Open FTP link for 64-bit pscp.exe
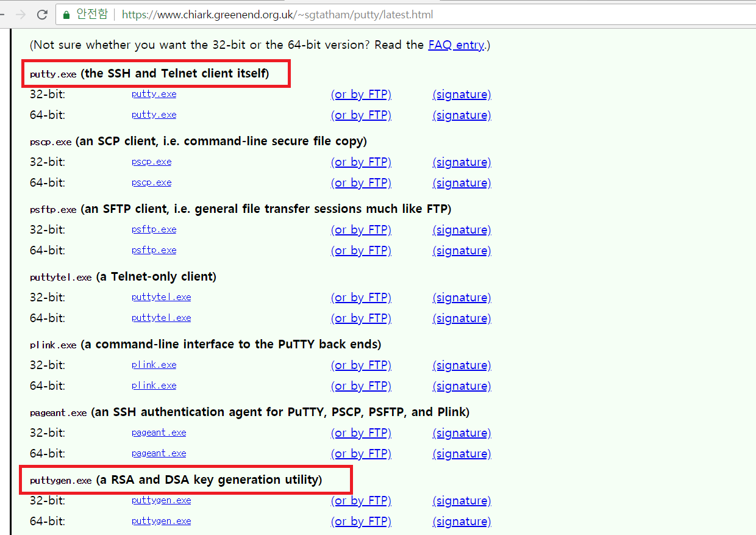This screenshot has height=535, width=756. click(361, 183)
